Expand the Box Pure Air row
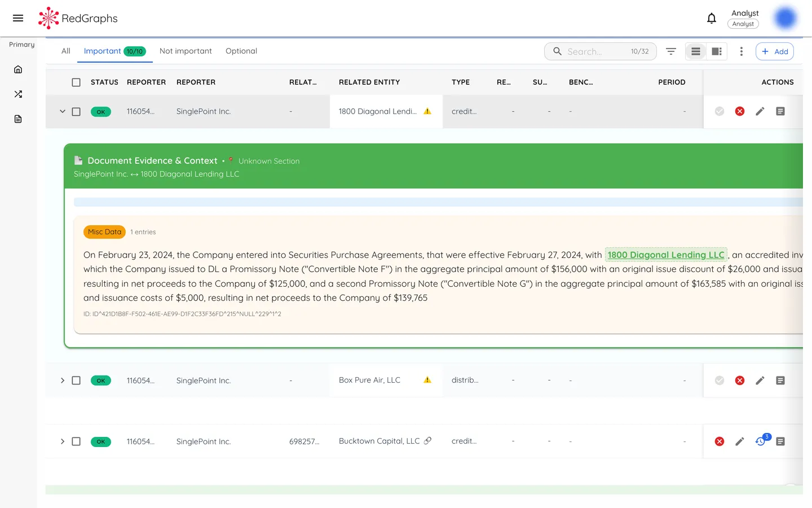Screen dimensions: 812x508 click(x=63, y=380)
